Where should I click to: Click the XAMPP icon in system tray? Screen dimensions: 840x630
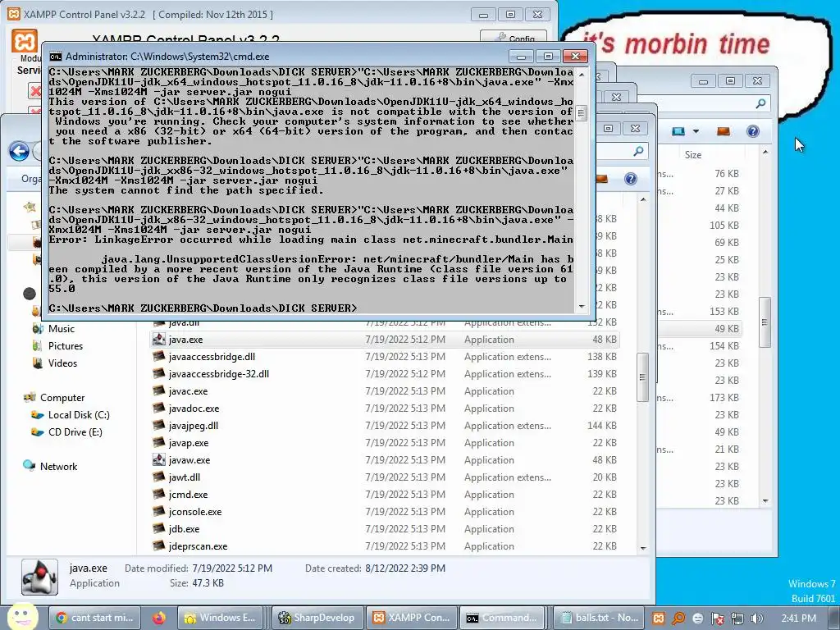[659, 619]
